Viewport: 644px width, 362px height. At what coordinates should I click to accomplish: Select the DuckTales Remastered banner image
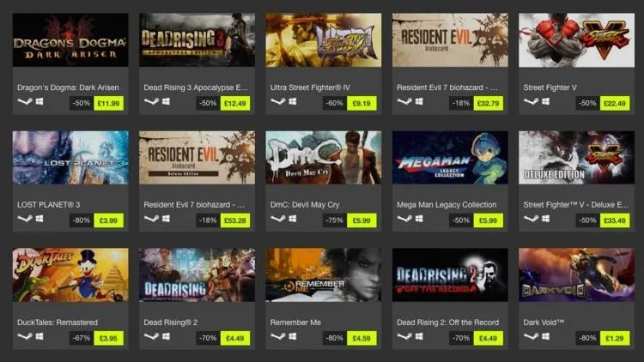[70, 275]
